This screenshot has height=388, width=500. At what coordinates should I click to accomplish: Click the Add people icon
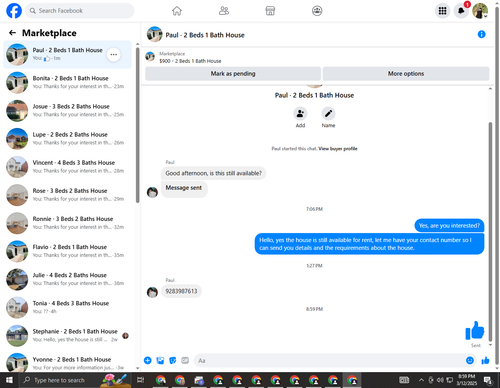(x=300, y=114)
